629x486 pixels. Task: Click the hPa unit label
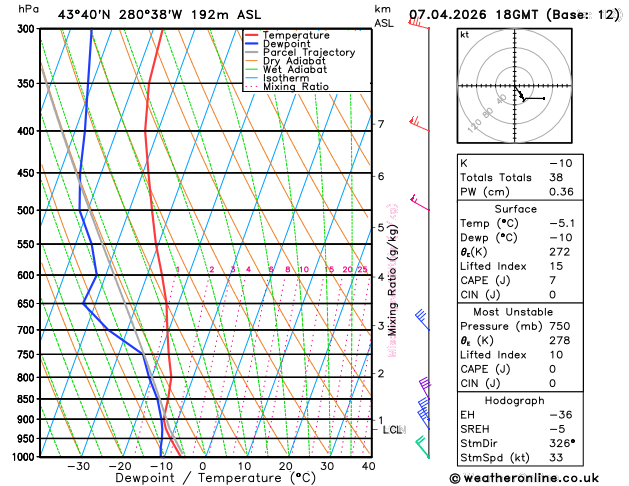click(x=28, y=9)
